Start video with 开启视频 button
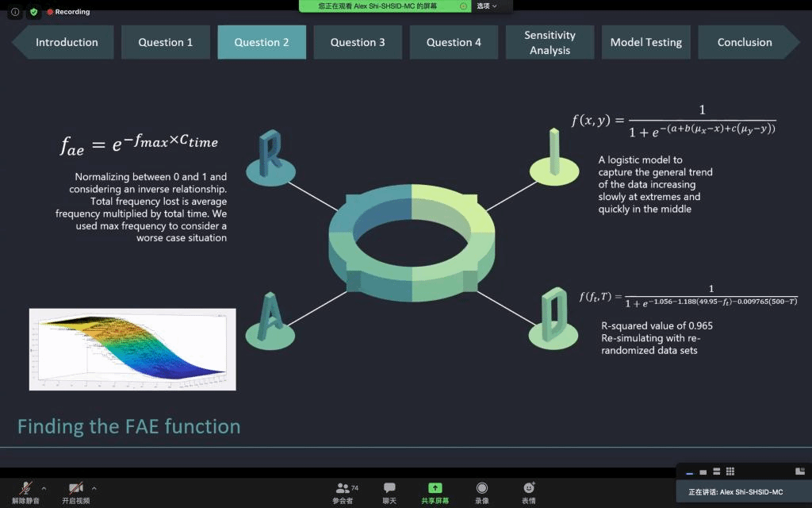The width and height of the screenshot is (812, 508). pos(76,492)
